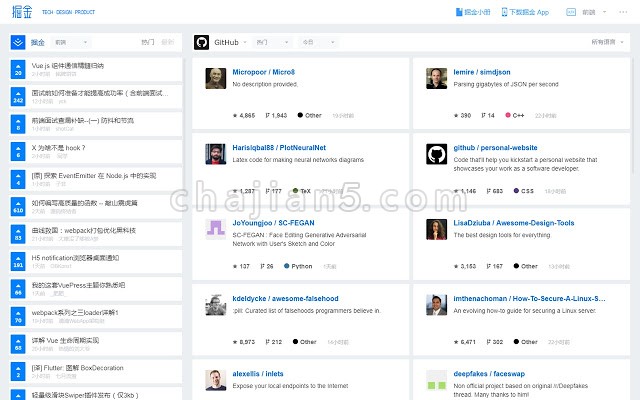Image resolution: width=640 pixels, height=400 pixels.
Task: Toggle the upvote showing 8 likes
Action: pos(18,124)
